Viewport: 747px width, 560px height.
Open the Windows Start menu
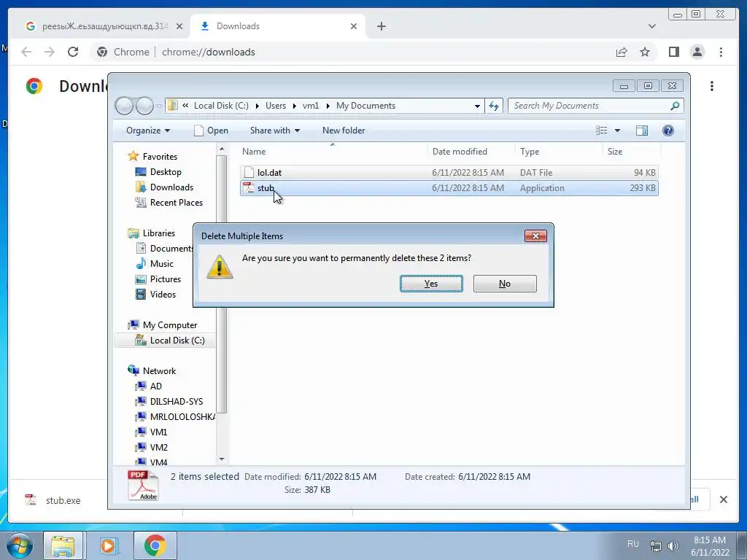20,545
